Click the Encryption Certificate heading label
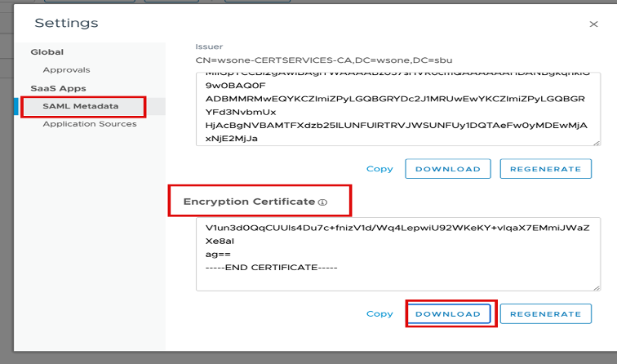This screenshot has height=364, width=617. click(x=249, y=202)
